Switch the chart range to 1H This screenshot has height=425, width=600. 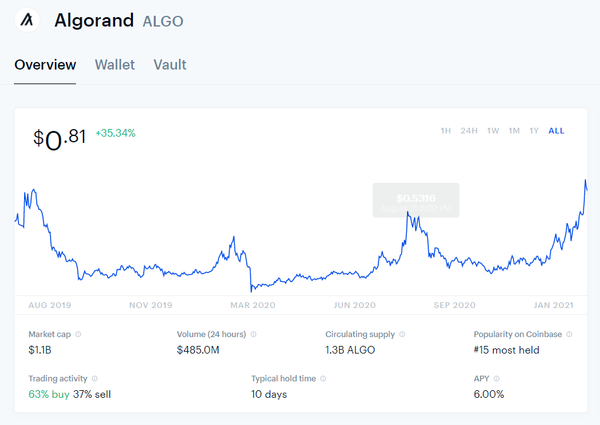click(446, 131)
